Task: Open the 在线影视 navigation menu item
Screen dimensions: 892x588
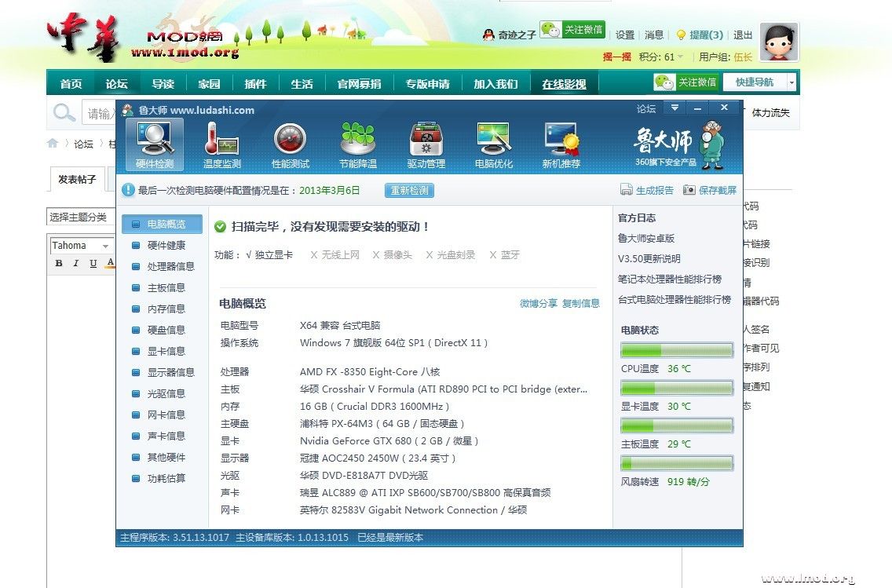Action: 564,84
